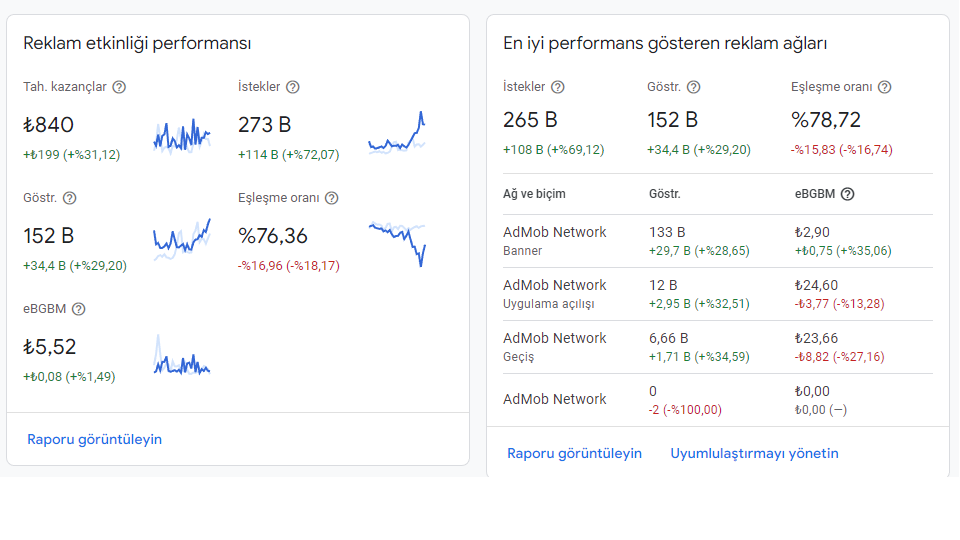Click help icon beside İstekler in left card
Image resolution: width=960 pixels, height=540 pixels.
click(293, 87)
